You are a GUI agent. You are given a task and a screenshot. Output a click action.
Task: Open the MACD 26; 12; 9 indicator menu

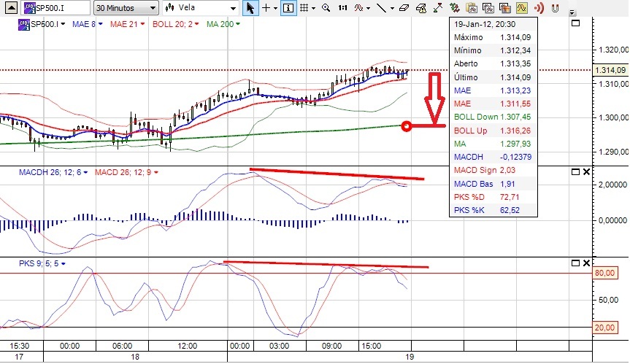[126, 173]
